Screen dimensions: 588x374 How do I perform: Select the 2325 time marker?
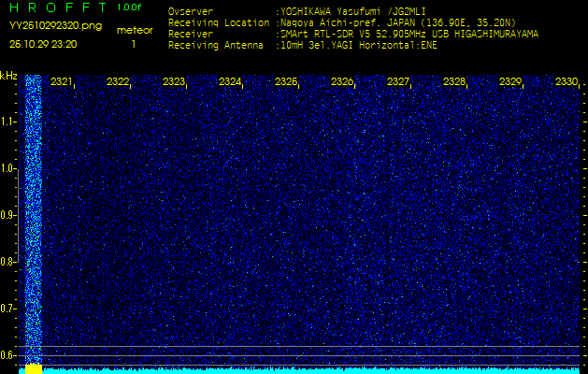[286, 82]
